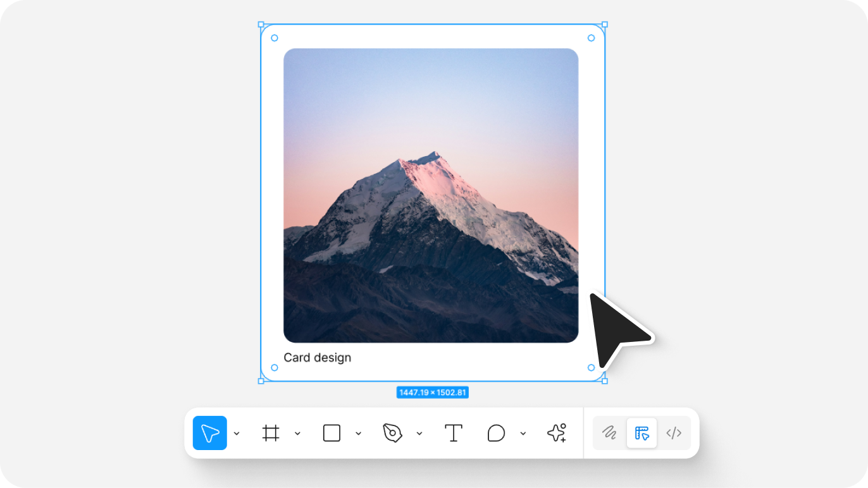Viewport: 868px width, 488px height.
Task: Select the Move tool in toolbar
Action: [x=209, y=433]
